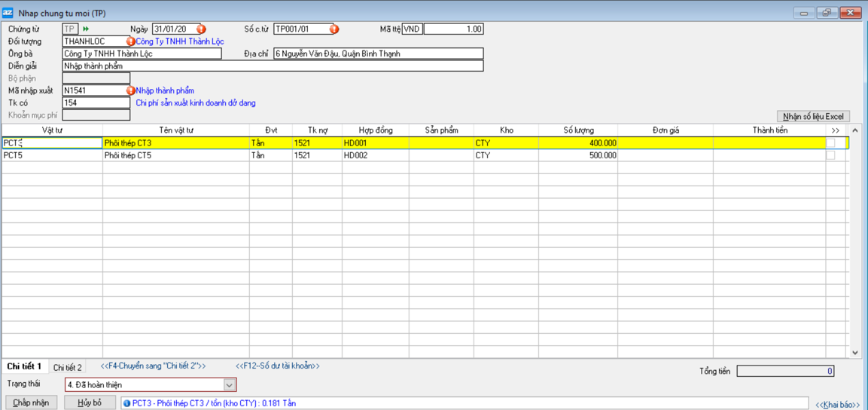Screen dimensions: 868x410
Task: Click the orange lookup icon beside THANHLOC
Action: pos(131,41)
